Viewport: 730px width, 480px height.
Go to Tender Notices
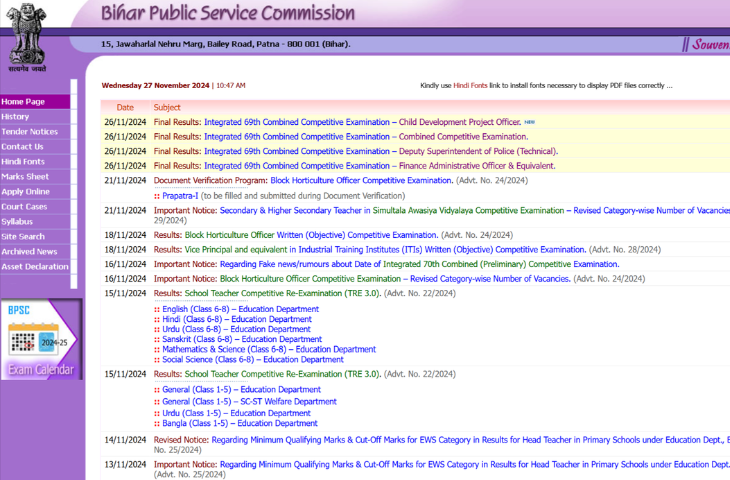click(x=35, y=132)
